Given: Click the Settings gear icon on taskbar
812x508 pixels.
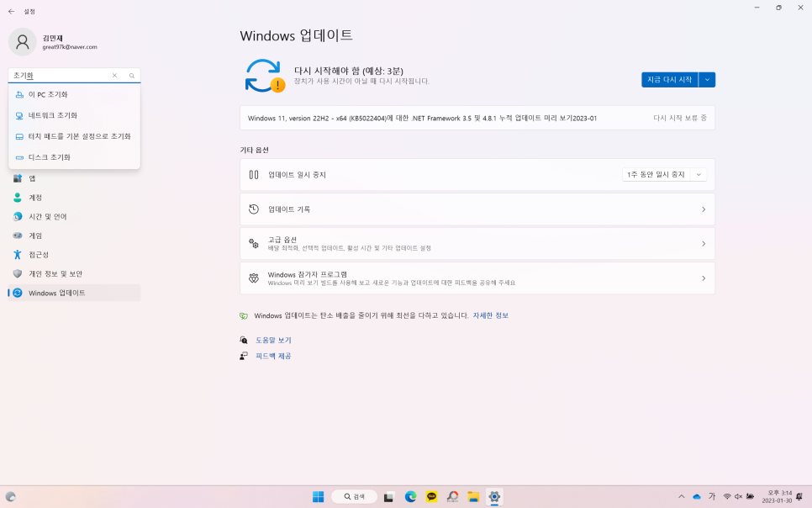Looking at the screenshot, I should tap(494, 496).
